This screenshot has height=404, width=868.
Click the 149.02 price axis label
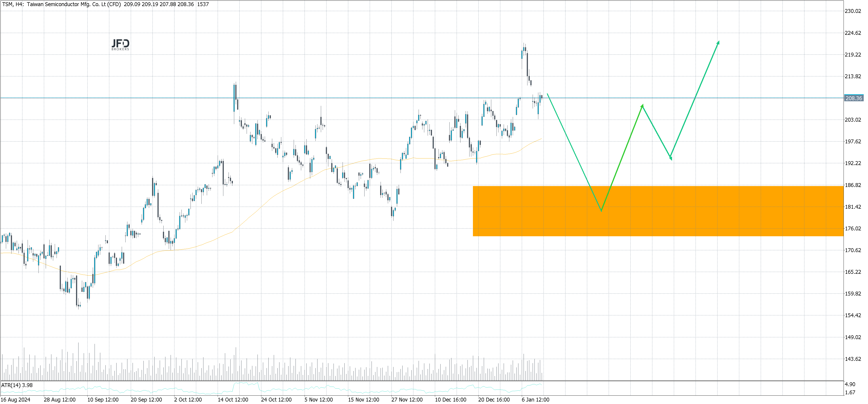[x=853, y=337]
